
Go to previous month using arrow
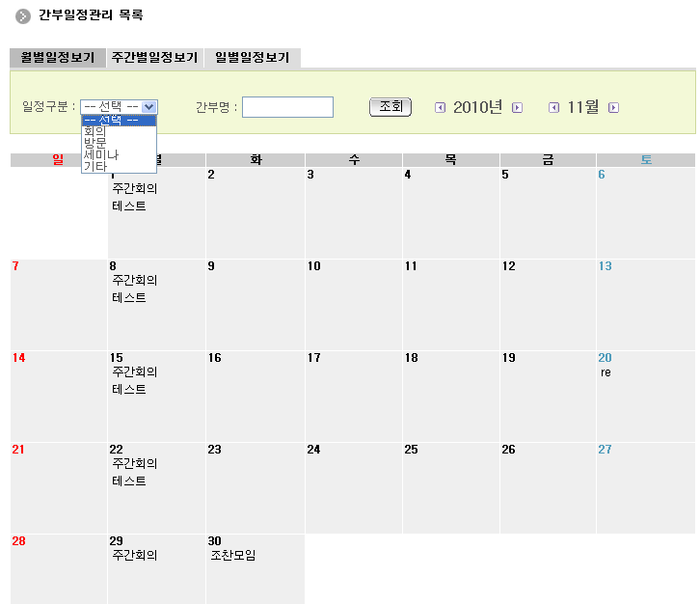pyautogui.click(x=553, y=108)
